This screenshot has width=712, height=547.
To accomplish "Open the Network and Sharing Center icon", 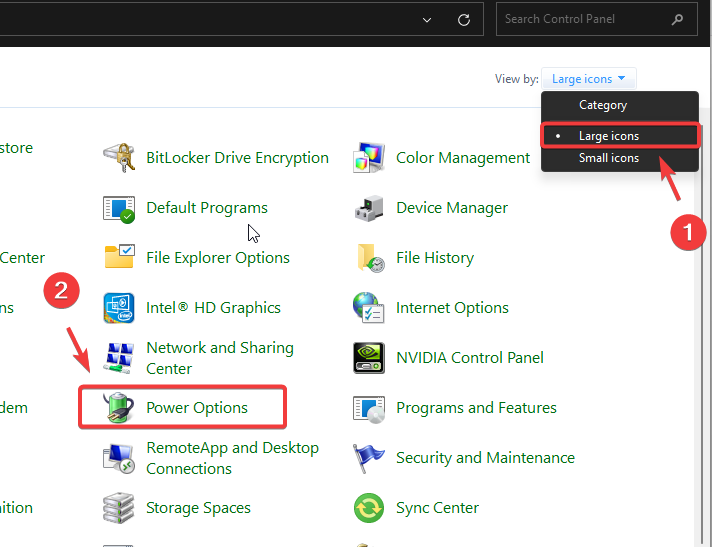I will [119, 358].
